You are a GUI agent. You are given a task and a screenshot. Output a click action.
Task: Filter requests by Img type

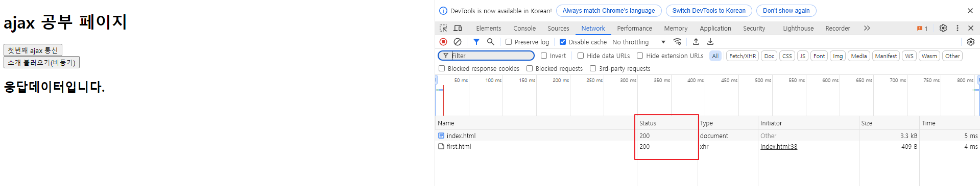(838, 56)
